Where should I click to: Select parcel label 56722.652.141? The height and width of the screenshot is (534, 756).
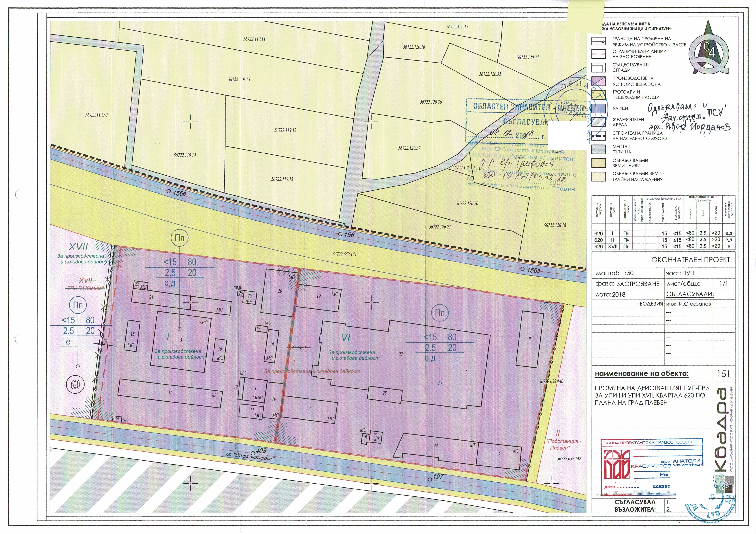coord(344,254)
